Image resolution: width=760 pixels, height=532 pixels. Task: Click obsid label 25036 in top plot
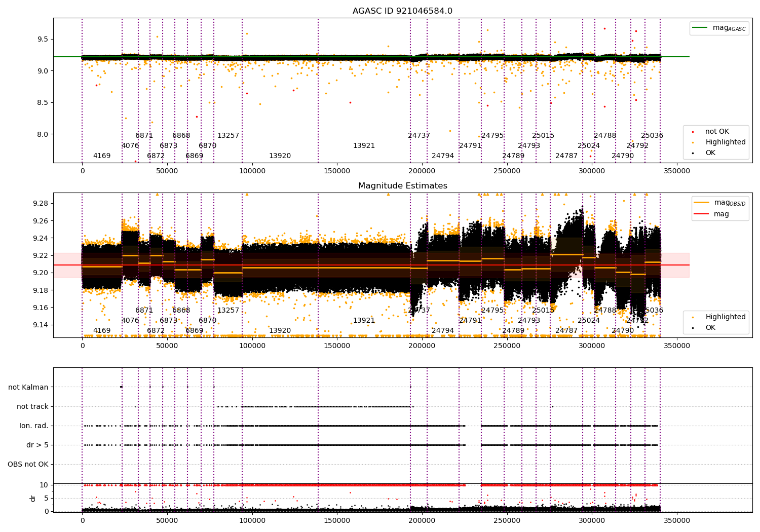(x=652, y=136)
